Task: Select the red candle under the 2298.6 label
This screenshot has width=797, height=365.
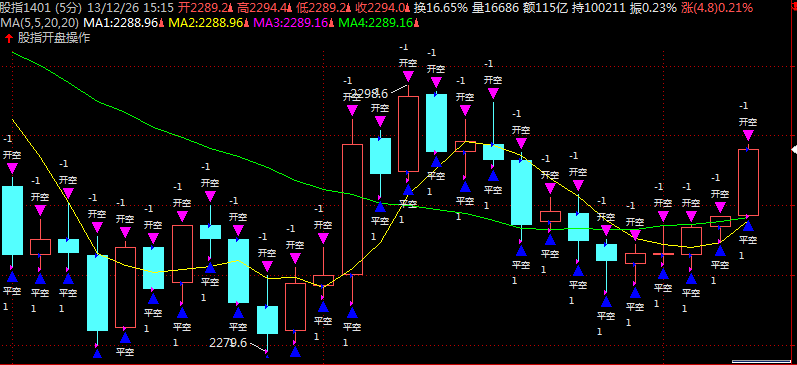Action: pos(408,134)
